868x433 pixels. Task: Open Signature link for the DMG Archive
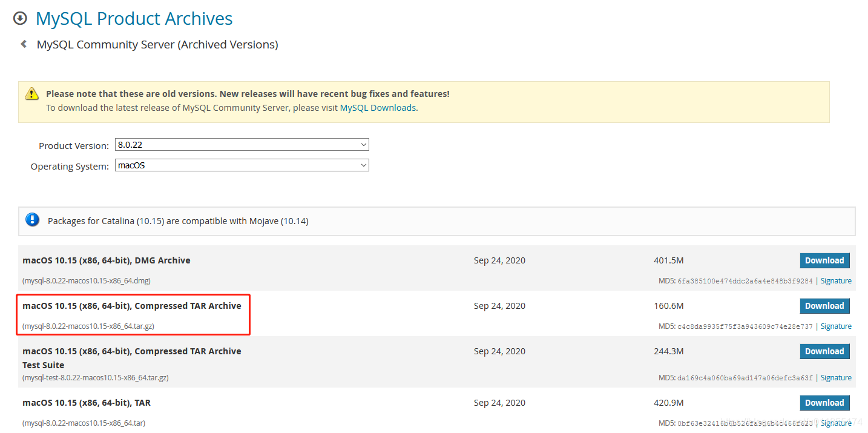[x=836, y=281]
